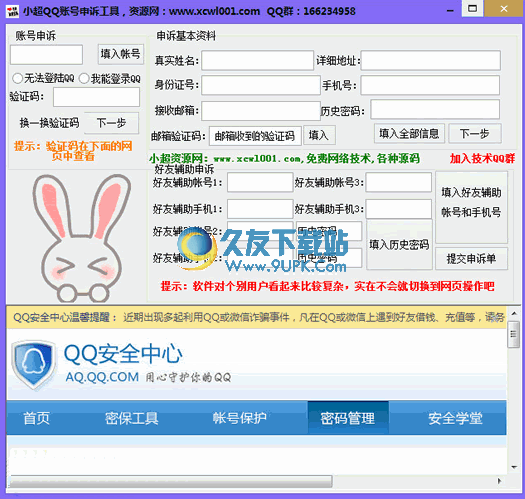Click the 填入帐号 button
Viewport: 525px width, 499px height.
(121, 54)
